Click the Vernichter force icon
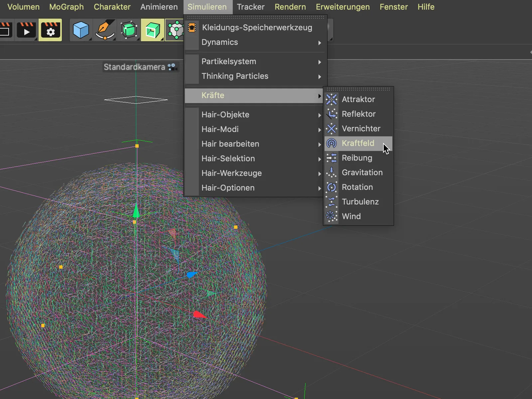This screenshot has height=399, width=532. coord(332,129)
